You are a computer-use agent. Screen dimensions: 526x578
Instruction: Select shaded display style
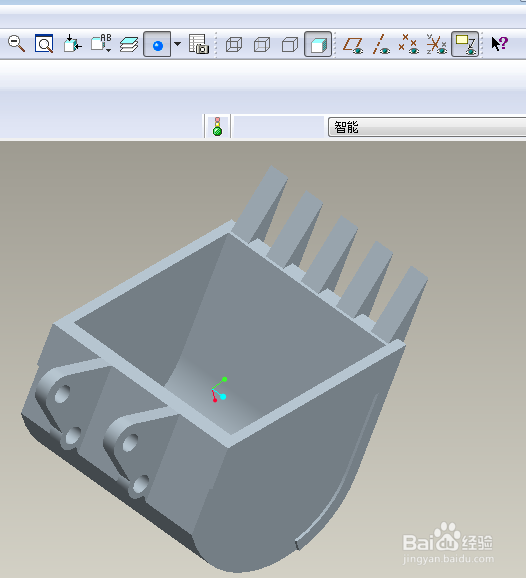(x=318, y=44)
